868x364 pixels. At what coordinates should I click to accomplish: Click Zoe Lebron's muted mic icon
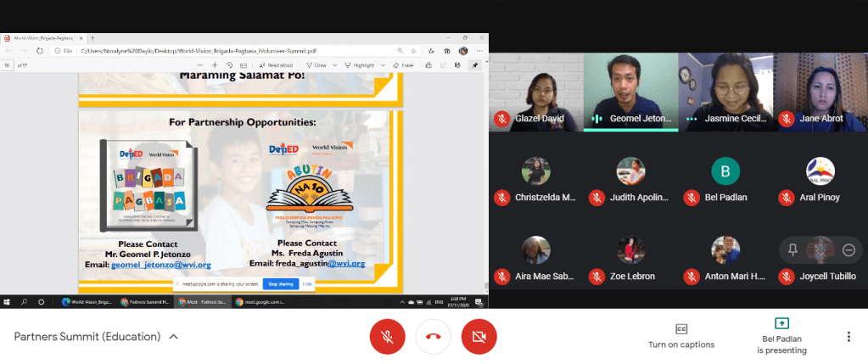pos(597,276)
